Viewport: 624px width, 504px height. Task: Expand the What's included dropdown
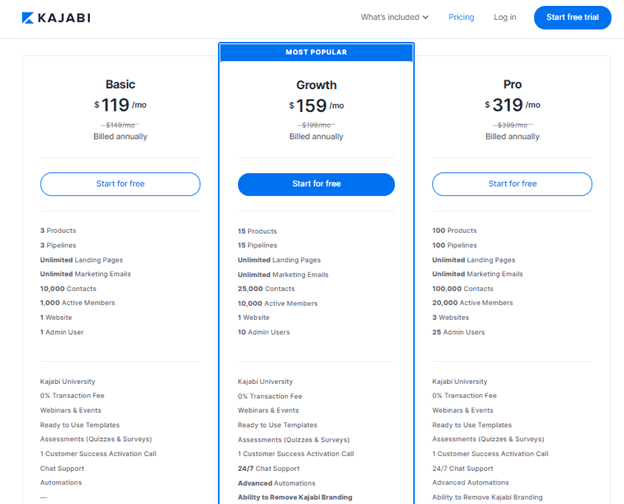(x=394, y=17)
